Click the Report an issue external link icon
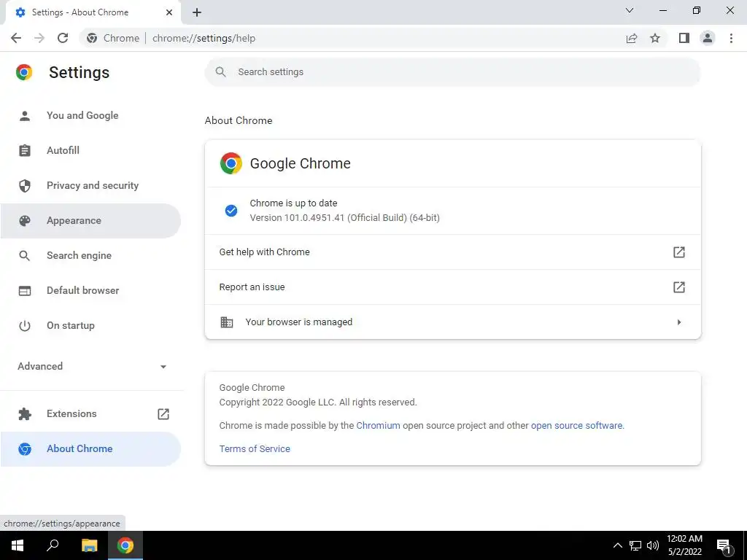 pos(679,287)
